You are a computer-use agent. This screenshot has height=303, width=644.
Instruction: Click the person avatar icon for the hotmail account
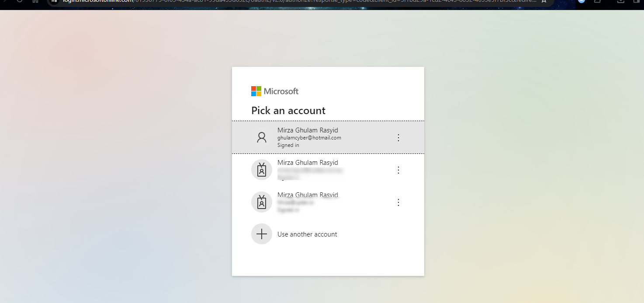pos(261,137)
